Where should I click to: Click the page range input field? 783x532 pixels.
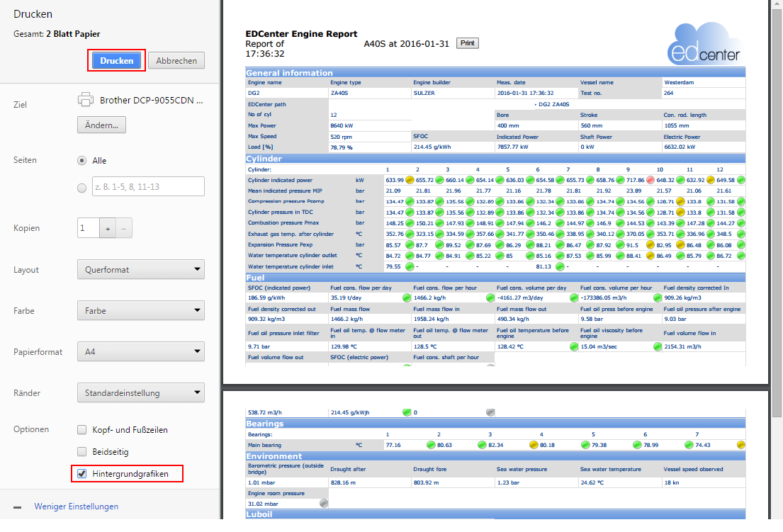tap(147, 186)
